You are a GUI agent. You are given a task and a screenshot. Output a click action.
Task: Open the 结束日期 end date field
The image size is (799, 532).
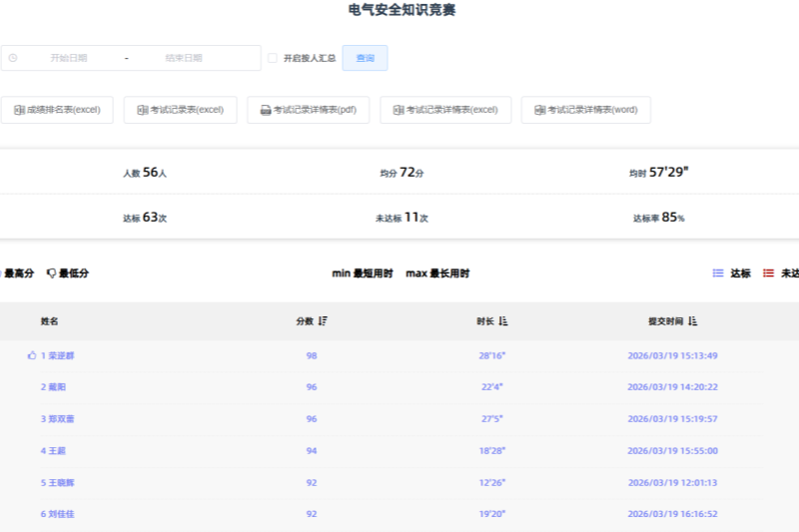[x=184, y=58]
